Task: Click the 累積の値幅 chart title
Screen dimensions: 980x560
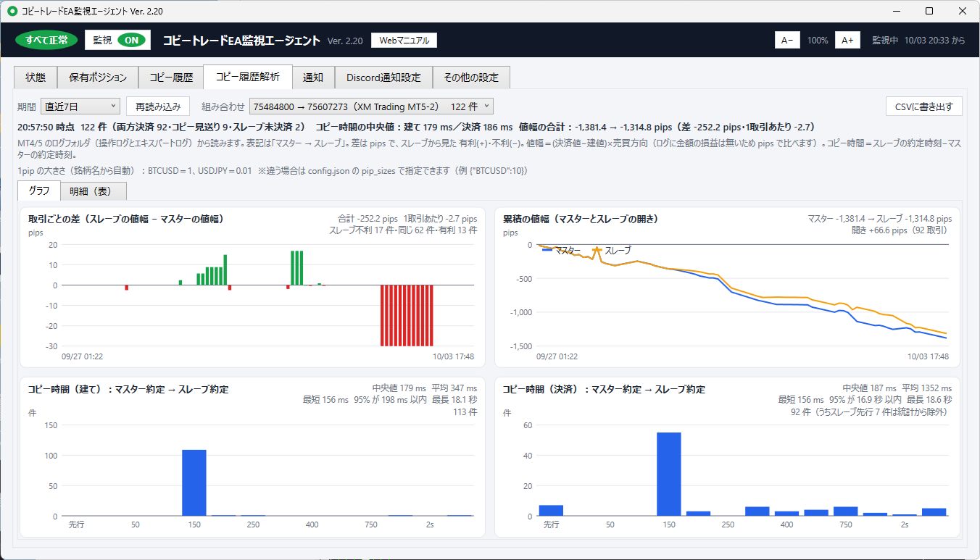Action: point(580,219)
